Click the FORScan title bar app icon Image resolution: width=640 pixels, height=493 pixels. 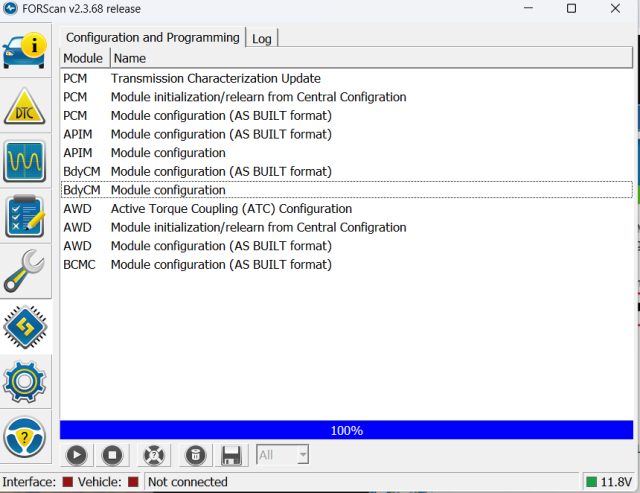click(10, 8)
